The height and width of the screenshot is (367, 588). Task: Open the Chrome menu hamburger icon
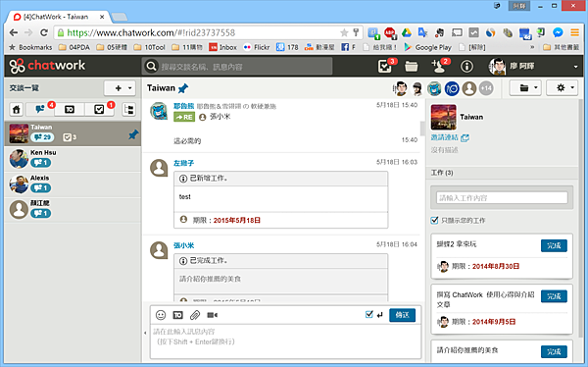point(574,32)
